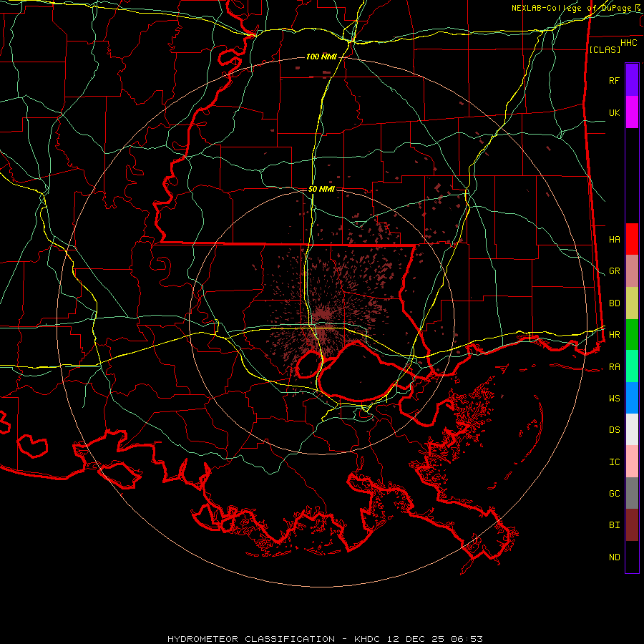644x644 pixels.
Task: Click the WS legend label
Action: click(x=614, y=399)
